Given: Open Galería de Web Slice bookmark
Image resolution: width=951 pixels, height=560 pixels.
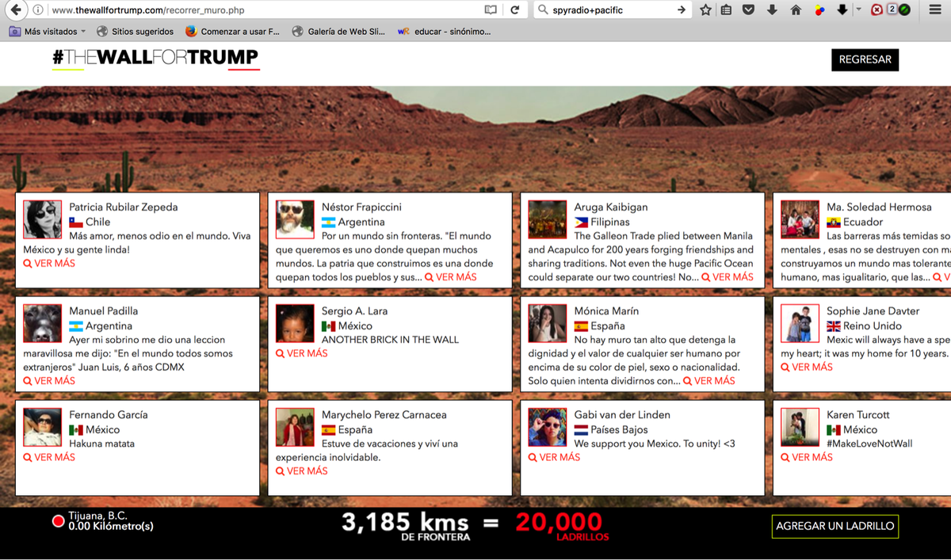Looking at the screenshot, I should (338, 32).
